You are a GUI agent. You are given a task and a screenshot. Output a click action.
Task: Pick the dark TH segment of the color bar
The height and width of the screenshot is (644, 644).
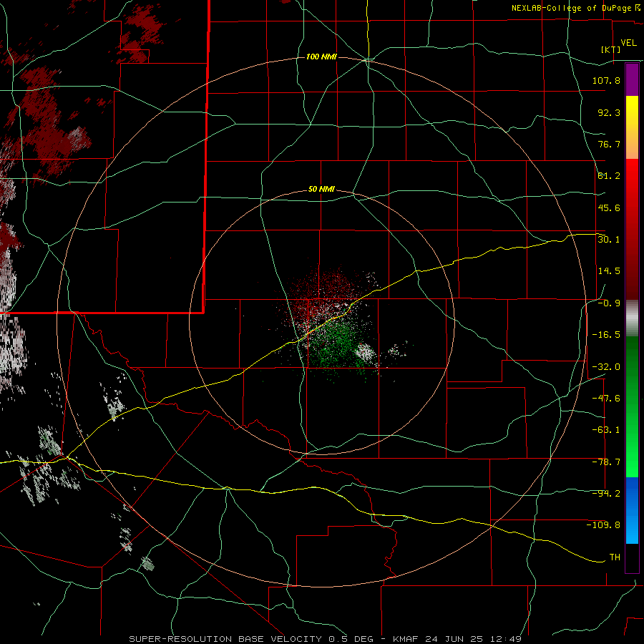click(632, 557)
